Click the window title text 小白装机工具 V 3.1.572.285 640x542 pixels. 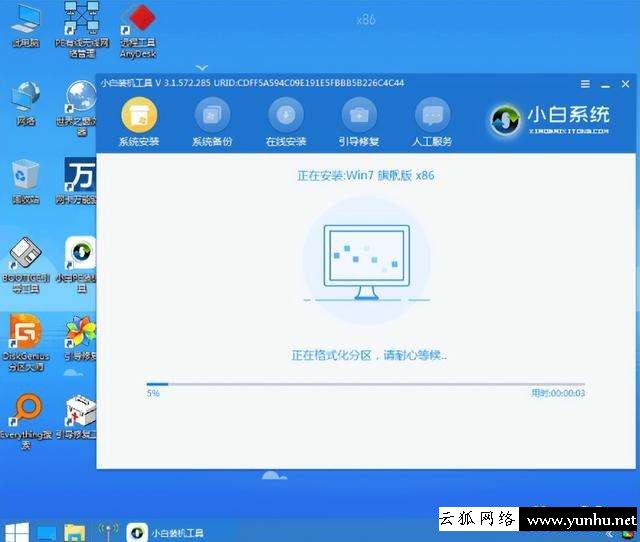[x=156, y=83]
